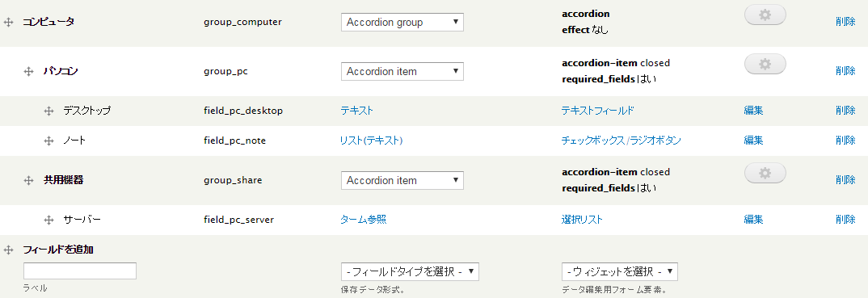Viewport: 868px width, 298px height.
Task: Click 削除 link for group_computer
Action: click(x=845, y=22)
